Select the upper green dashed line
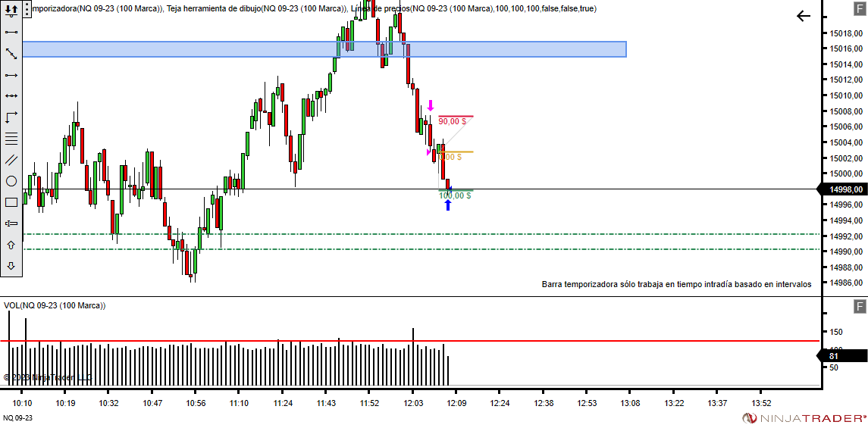 421,234
